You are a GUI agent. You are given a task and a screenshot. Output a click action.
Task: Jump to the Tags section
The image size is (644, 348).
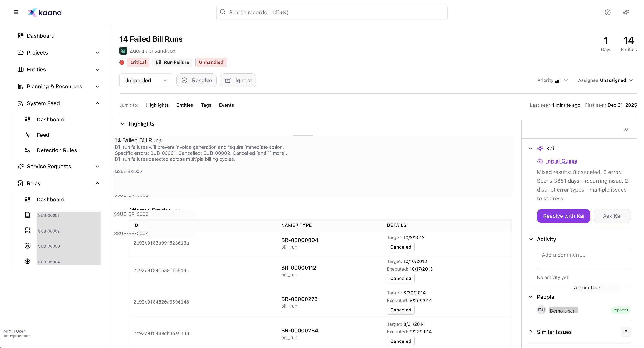(x=206, y=105)
